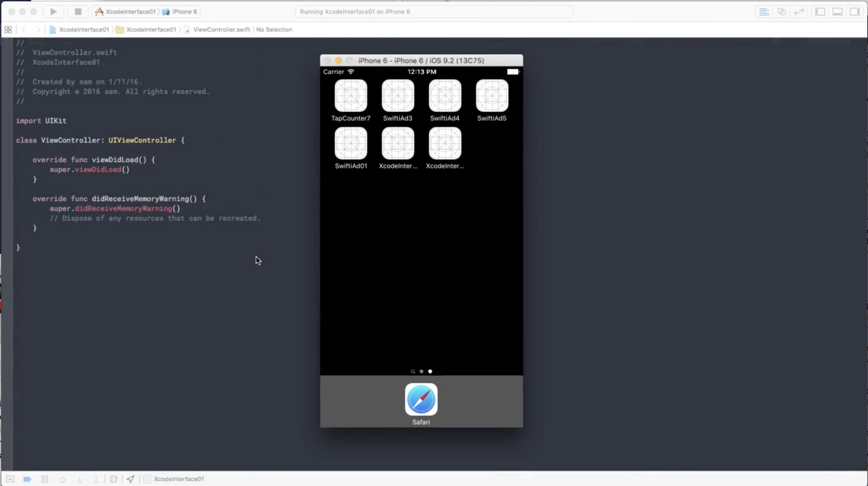Open the Version editor
The width and height of the screenshot is (868, 486).
pos(799,12)
